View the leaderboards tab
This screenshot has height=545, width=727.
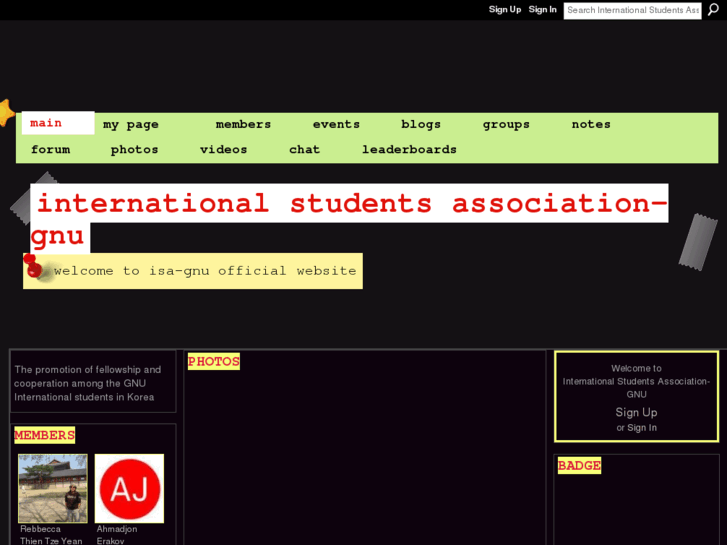(409, 149)
